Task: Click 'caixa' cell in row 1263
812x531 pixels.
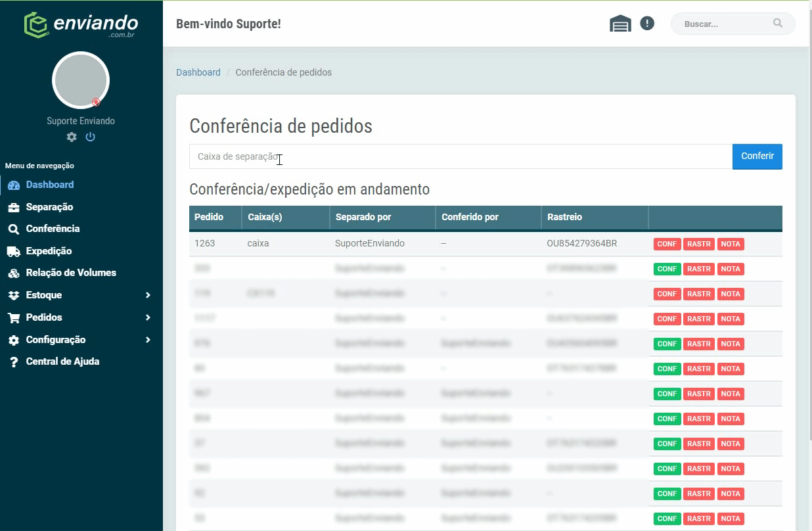Action: [258, 243]
